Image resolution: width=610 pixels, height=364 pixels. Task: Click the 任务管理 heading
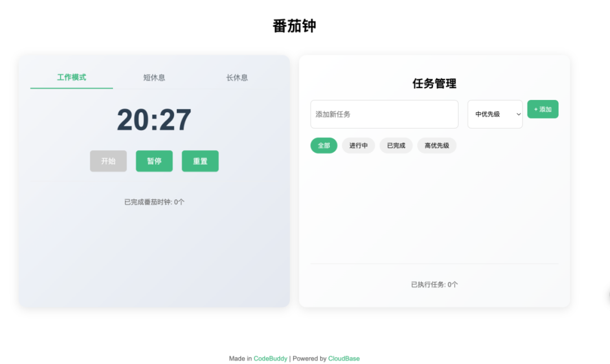(x=434, y=84)
